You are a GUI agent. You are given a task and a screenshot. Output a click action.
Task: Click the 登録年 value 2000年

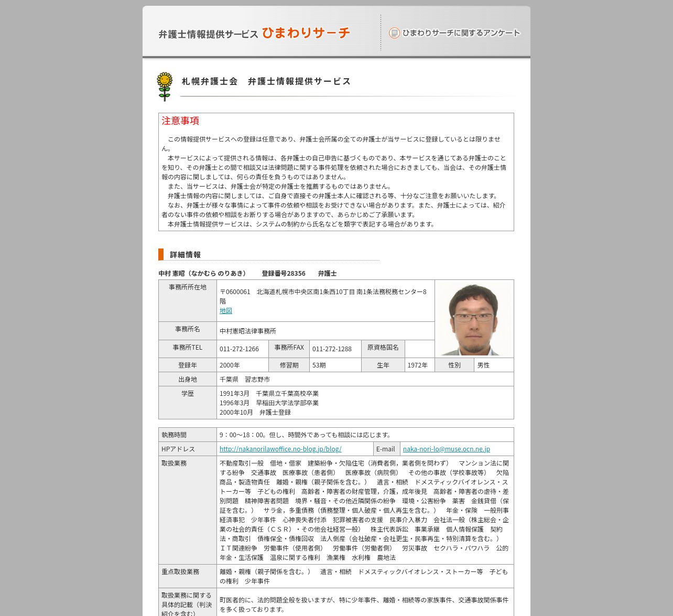[230, 365]
